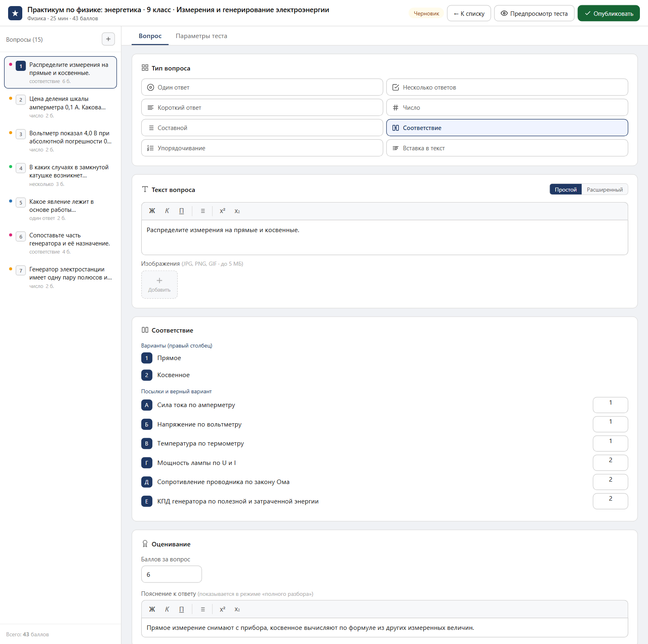Switch editor to 'Простой' mode
Image resolution: width=648 pixels, height=644 pixels.
566,190
